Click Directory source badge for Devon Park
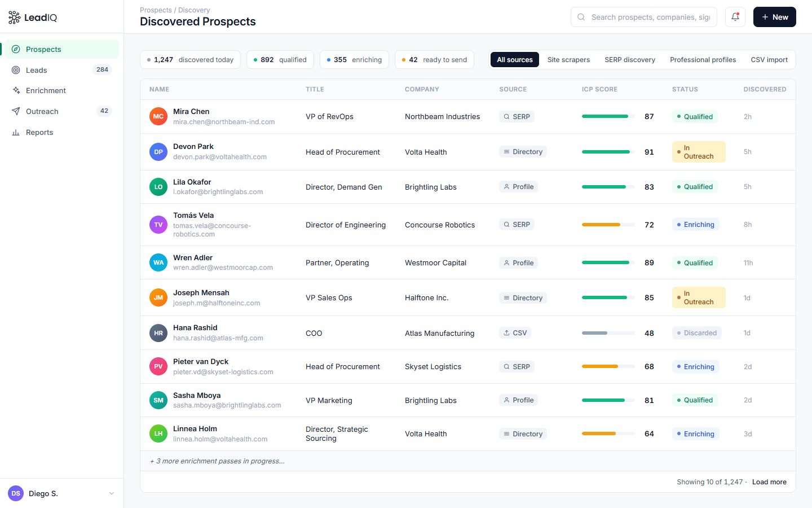This screenshot has height=508, width=812. tap(523, 152)
